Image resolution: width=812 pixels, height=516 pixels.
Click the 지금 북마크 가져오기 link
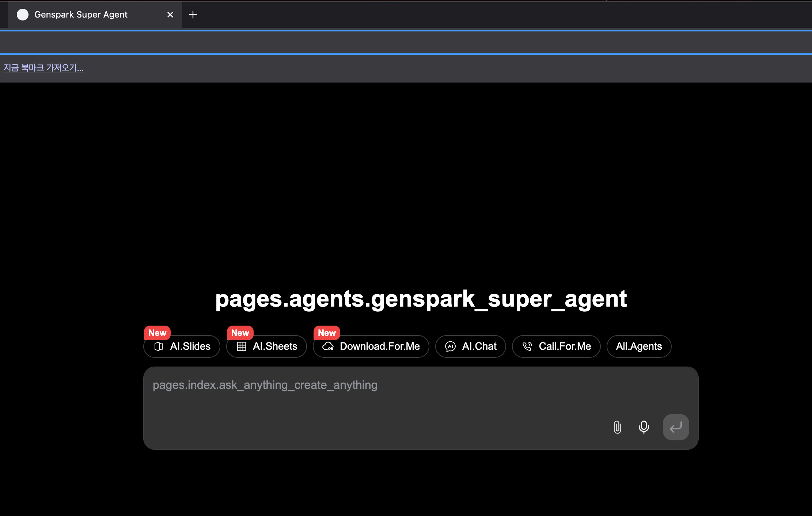43,68
